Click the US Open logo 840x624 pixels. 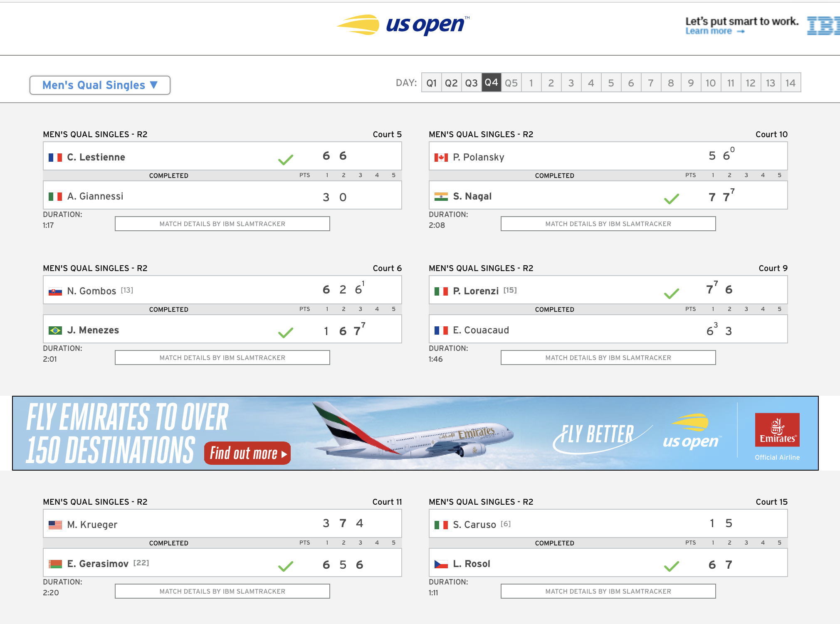click(403, 25)
